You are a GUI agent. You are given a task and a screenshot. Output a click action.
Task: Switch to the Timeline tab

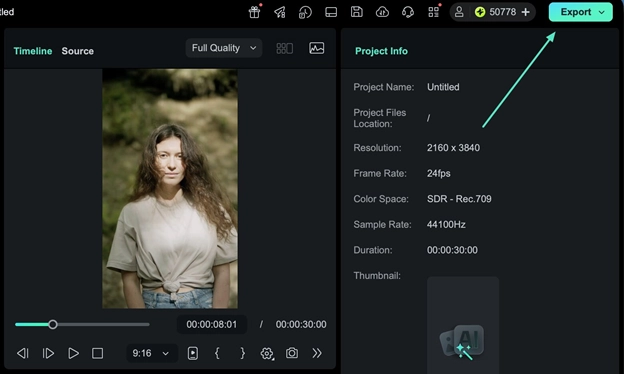(33, 51)
